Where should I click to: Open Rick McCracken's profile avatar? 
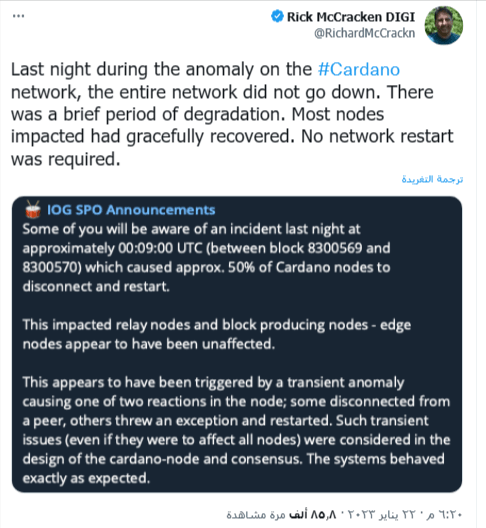pos(444,25)
